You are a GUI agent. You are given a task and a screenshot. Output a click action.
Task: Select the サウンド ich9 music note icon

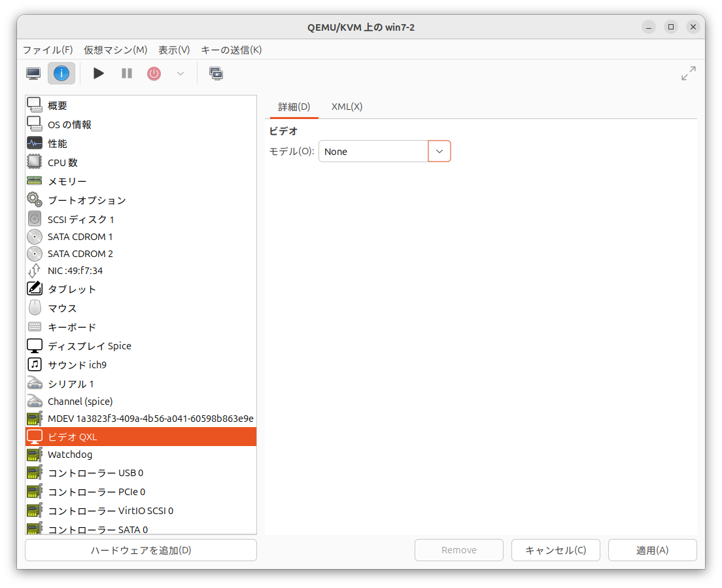pos(35,364)
